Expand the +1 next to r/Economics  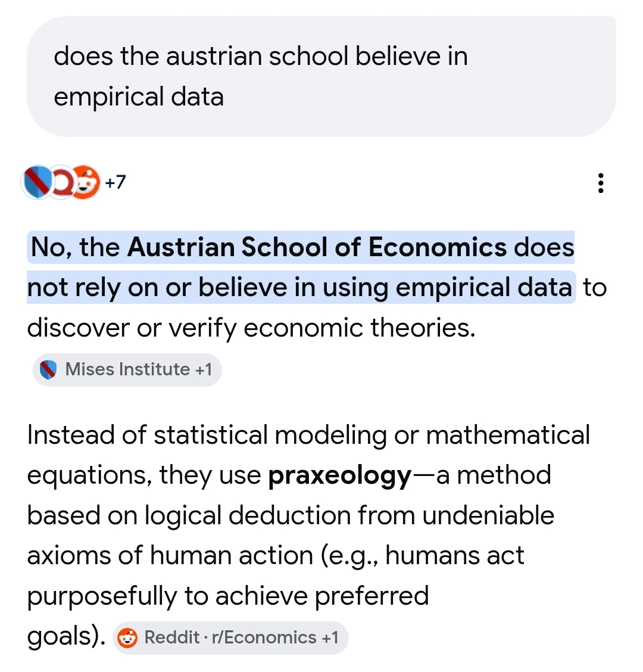[x=330, y=637]
